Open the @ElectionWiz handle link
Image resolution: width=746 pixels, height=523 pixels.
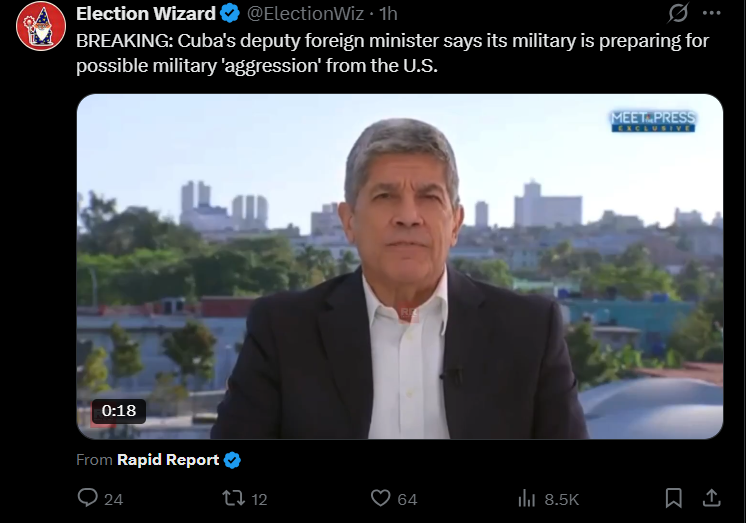click(x=305, y=14)
